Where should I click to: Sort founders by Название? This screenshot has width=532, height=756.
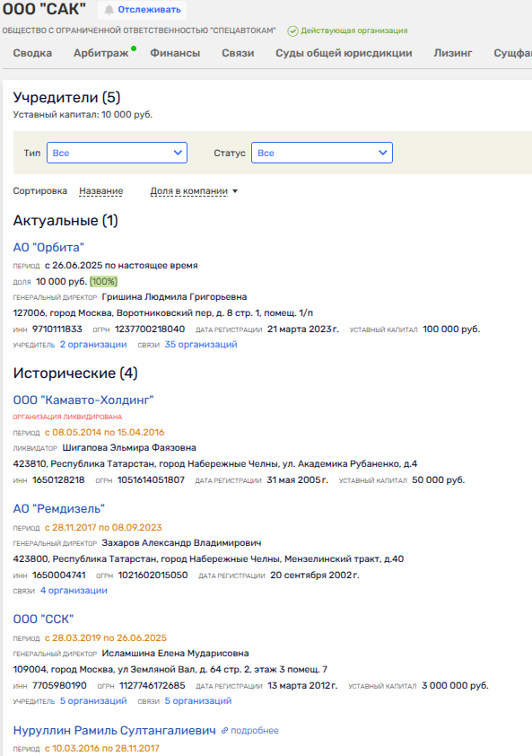tap(101, 191)
